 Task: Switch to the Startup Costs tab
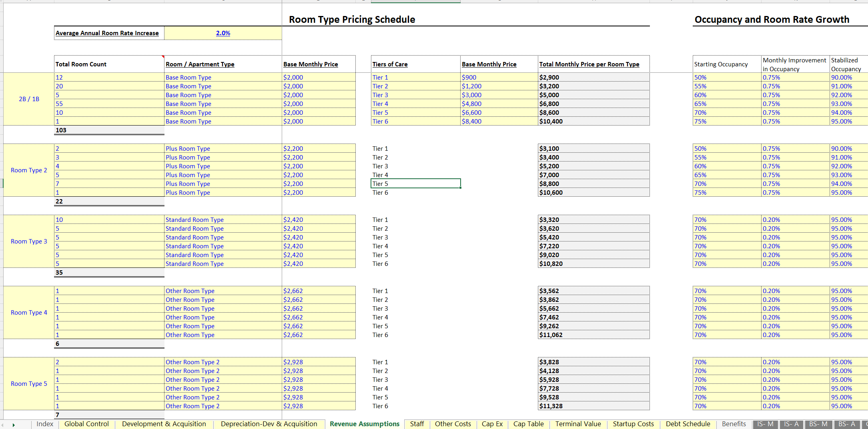pyautogui.click(x=633, y=424)
